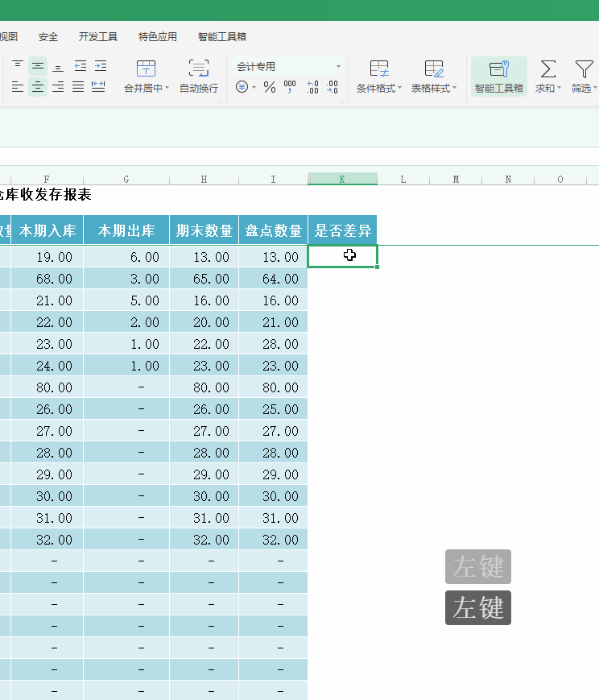Click 智能工具箱 ribbon button
Screen dimensions: 599x700
pos(499,77)
